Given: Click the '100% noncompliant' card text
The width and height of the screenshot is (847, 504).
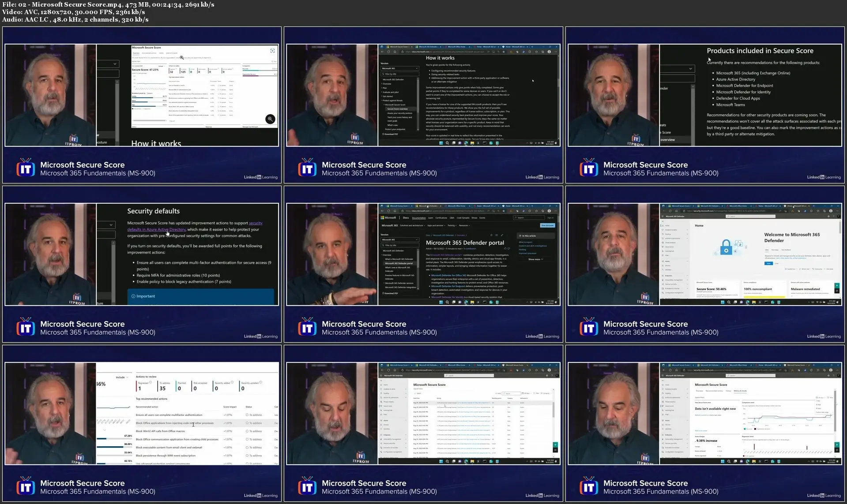Looking at the screenshot, I should 758,289.
